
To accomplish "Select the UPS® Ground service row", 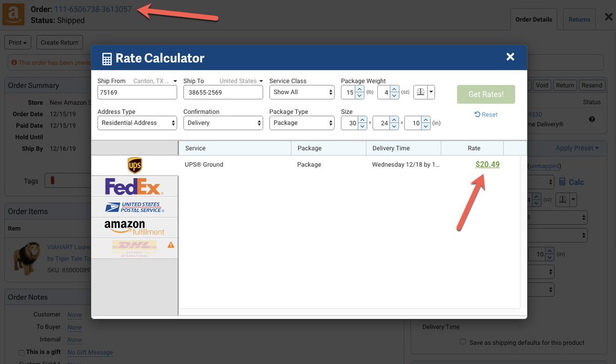I will point(349,165).
